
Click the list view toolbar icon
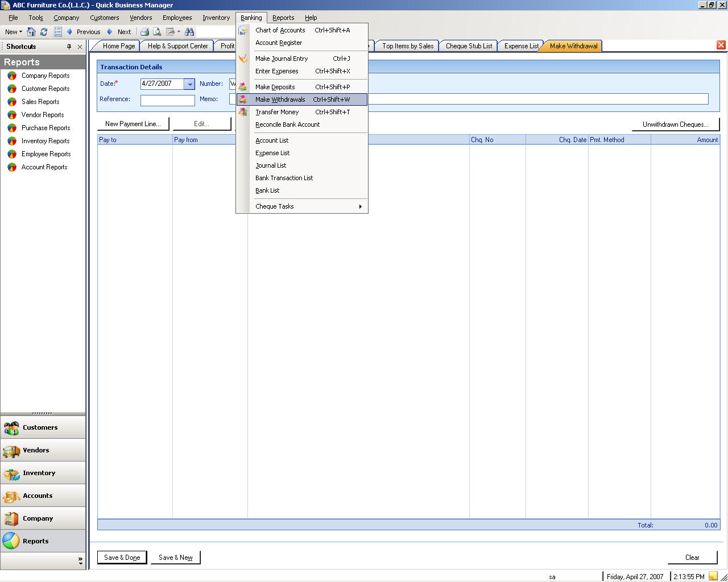click(58, 32)
